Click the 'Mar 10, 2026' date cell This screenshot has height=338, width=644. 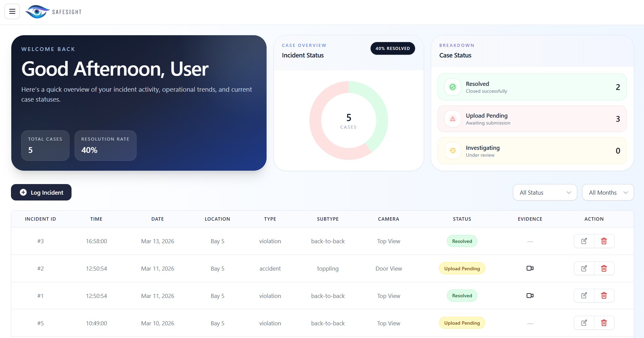point(158,323)
